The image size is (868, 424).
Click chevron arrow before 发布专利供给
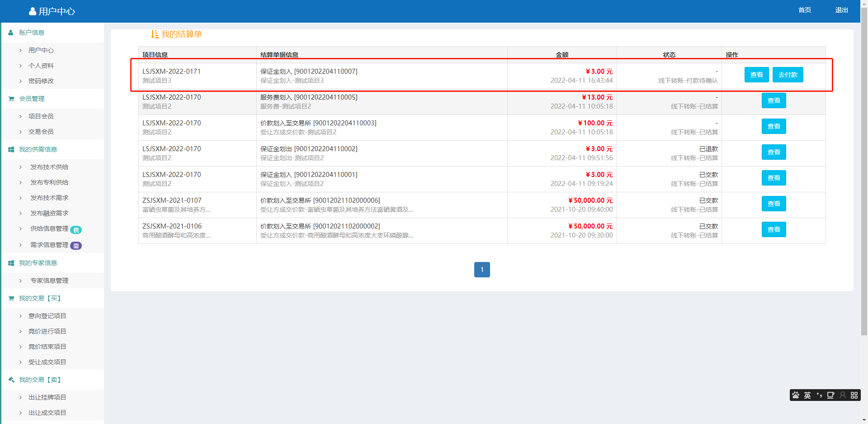20,182
